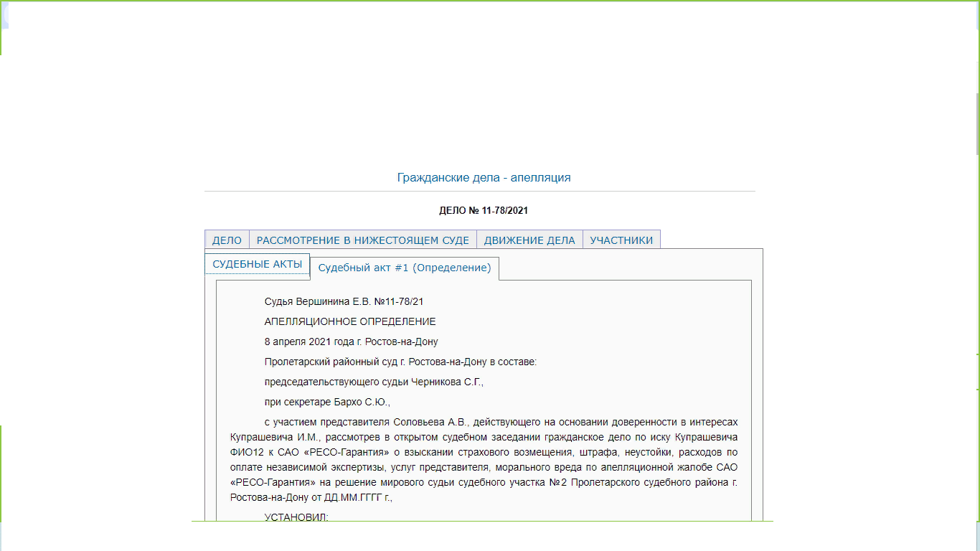Click the Судья Вершинина Е.В. line
Image resolution: width=980 pixels, height=551 pixels.
[349, 302]
